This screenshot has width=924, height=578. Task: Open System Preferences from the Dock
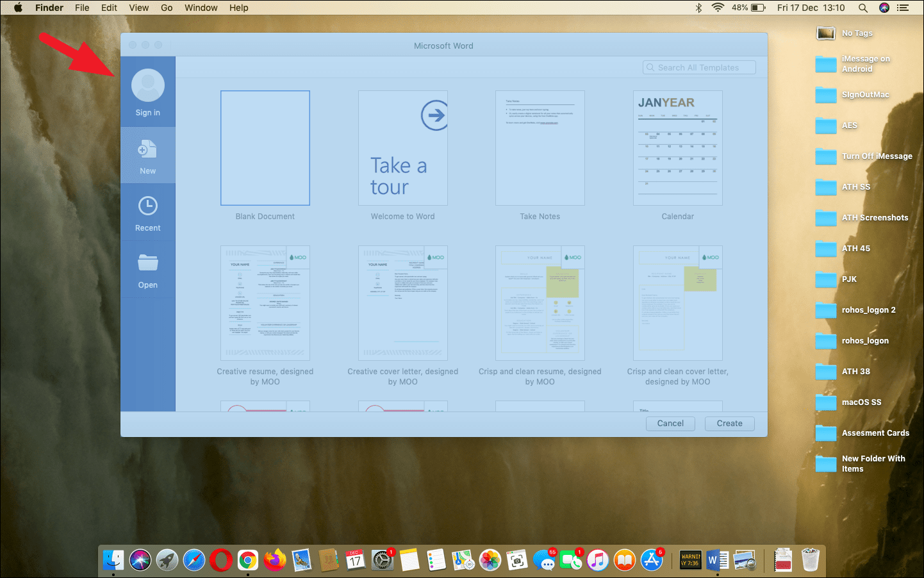click(x=383, y=561)
